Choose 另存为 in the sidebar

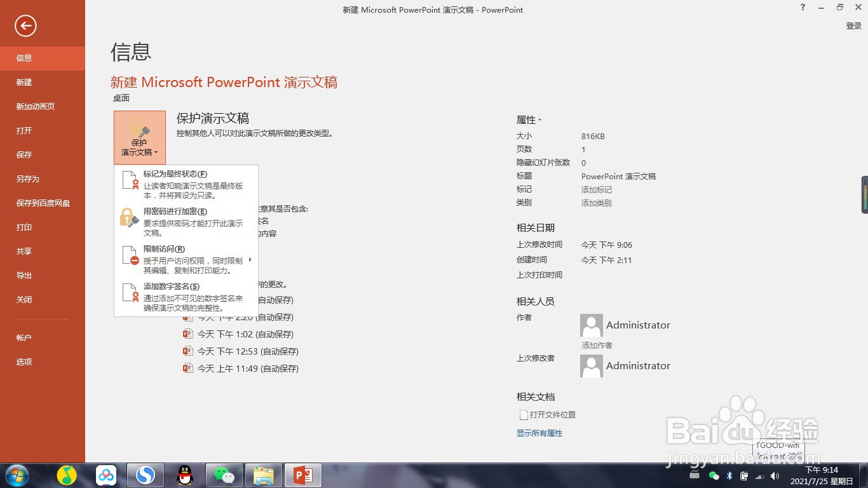pyautogui.click(x=43, y=179)
